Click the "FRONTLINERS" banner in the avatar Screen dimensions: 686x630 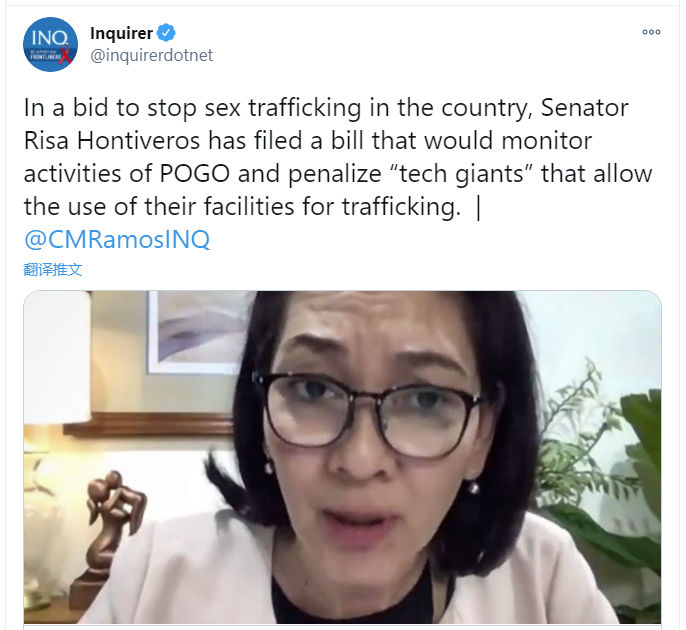pyautogui.click(x=46, y=57)
